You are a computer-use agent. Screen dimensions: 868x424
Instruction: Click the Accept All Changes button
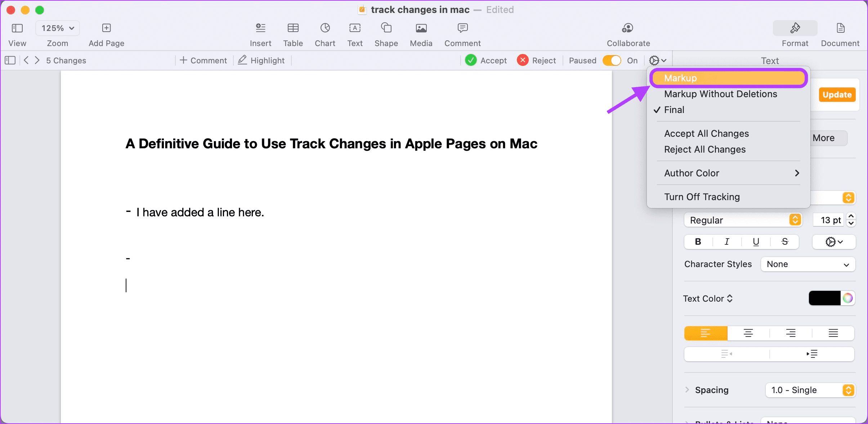(x=706, y=133)
